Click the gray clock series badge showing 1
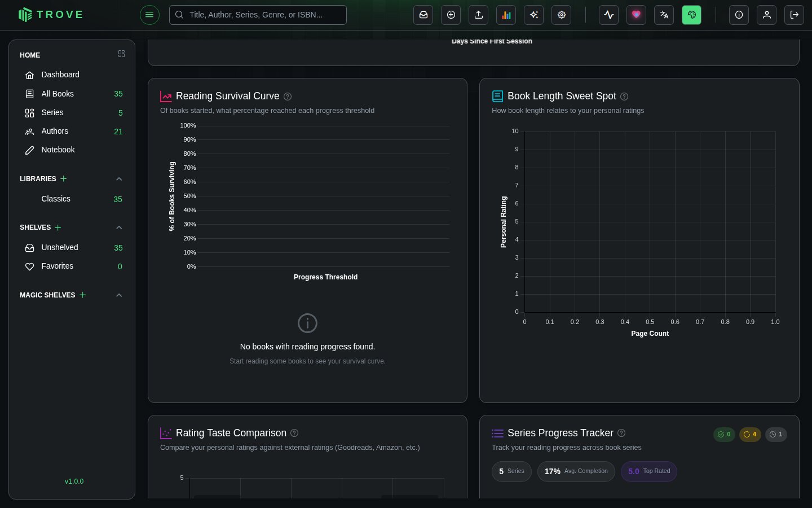 (776, 434)
